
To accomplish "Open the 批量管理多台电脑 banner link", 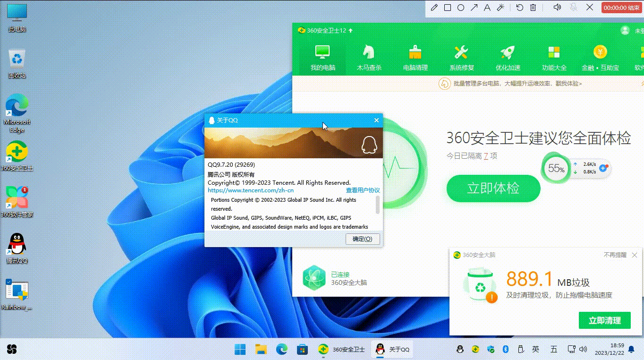I will pos(518,84).
